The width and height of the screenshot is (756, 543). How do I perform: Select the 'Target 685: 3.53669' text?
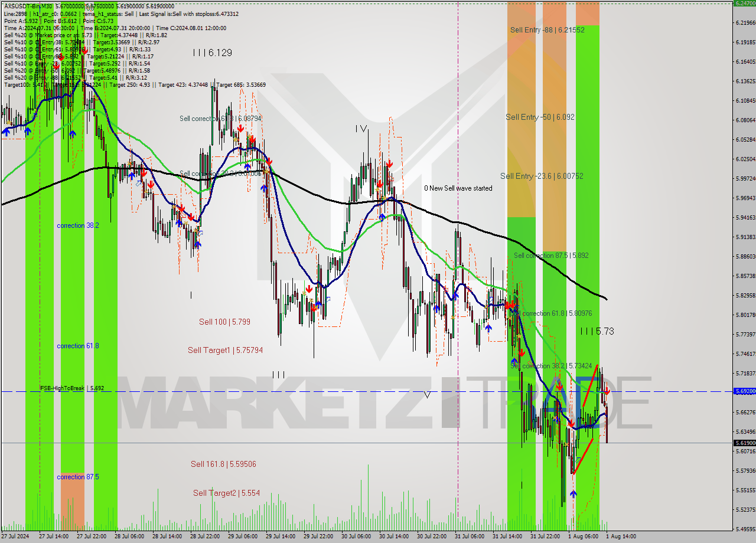point(241,84)
